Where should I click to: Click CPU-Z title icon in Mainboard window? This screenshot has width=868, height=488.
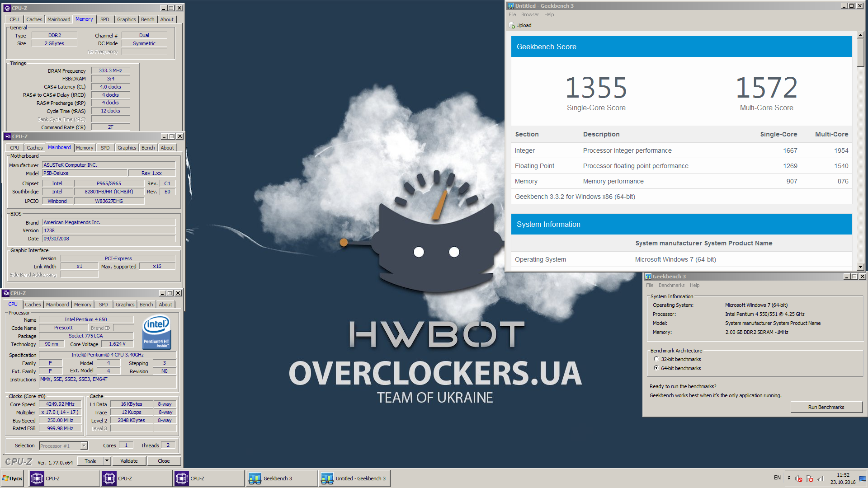[7, 136]
